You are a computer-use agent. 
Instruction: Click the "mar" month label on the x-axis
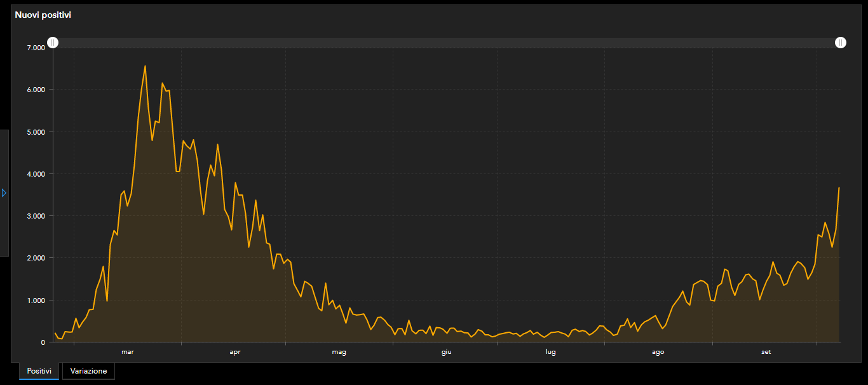pyautogui.click(x=128, y=352)
